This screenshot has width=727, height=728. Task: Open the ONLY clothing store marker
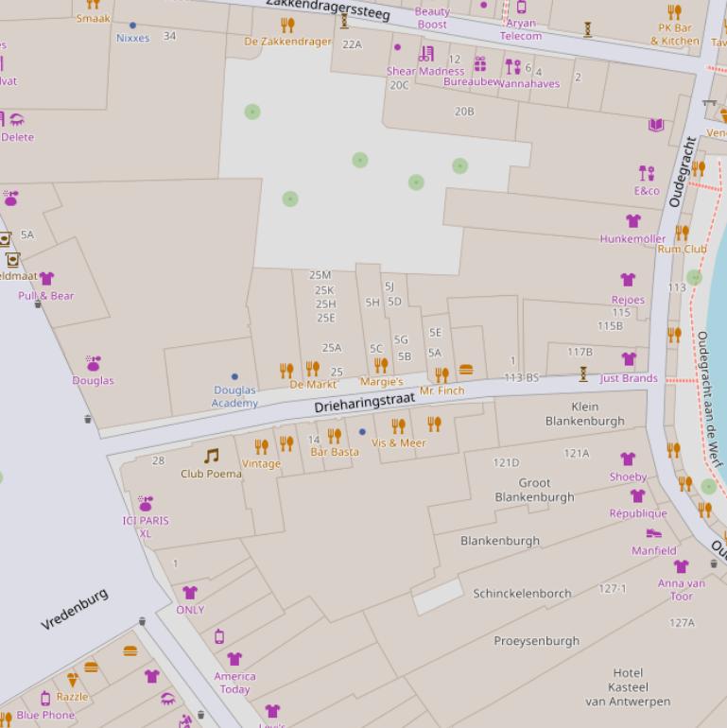(190, 593)
